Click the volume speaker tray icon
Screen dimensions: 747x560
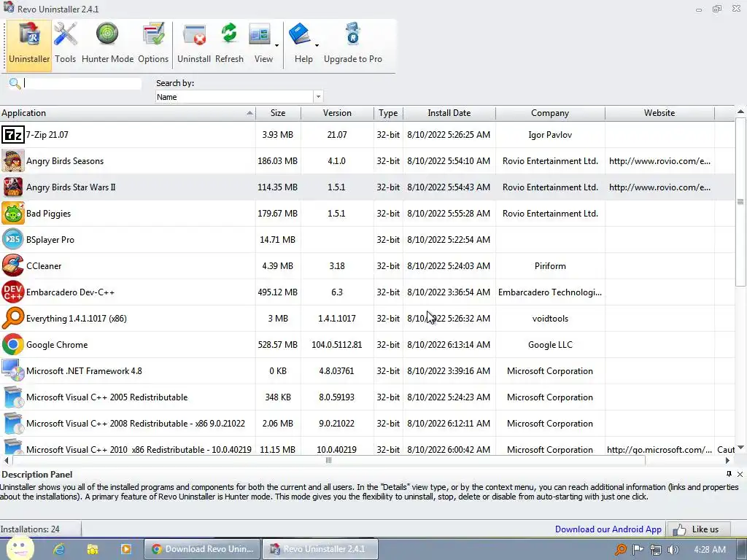[x=673, y=550]
